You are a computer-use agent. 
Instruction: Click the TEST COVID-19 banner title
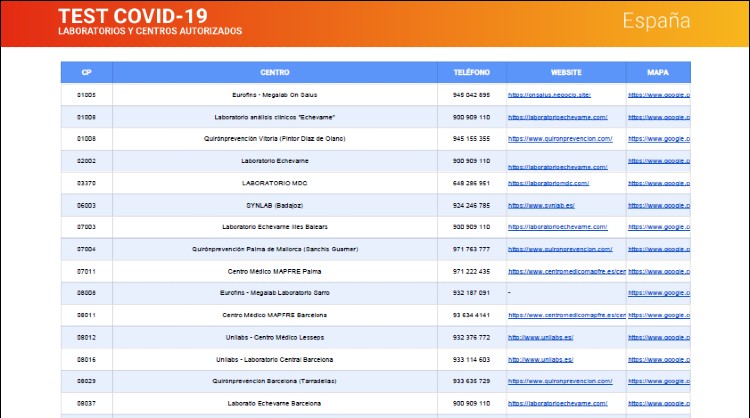(x=133, y=16)
